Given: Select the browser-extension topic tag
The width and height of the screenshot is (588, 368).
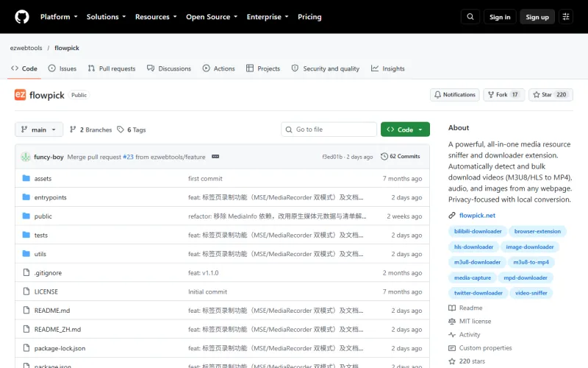Looking at the screenshot, I should click(537, 231).
